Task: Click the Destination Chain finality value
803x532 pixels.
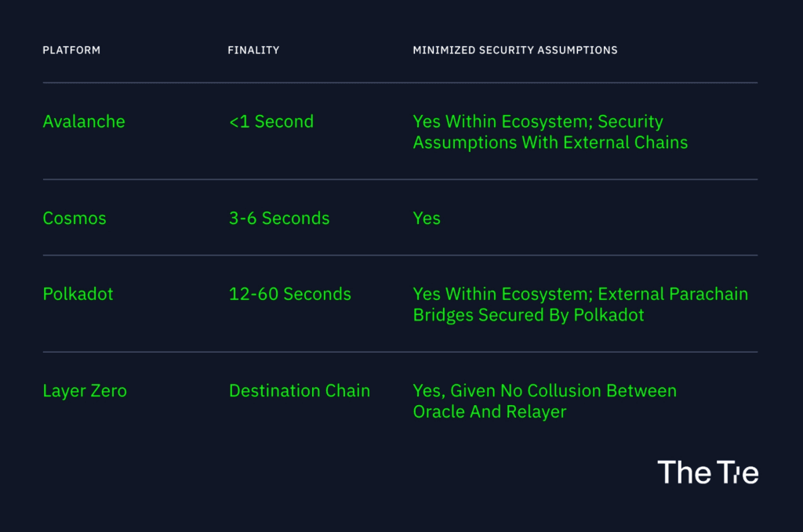Action: tap(300, 391)
